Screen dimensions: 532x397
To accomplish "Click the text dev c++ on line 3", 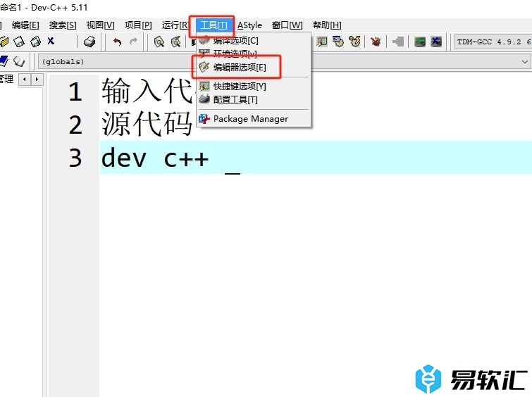I will 155,158.
